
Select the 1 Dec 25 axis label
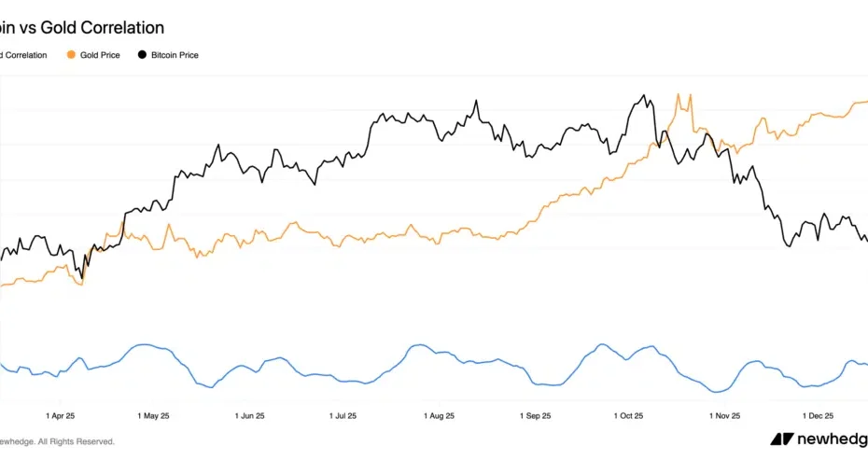point(818,415)
